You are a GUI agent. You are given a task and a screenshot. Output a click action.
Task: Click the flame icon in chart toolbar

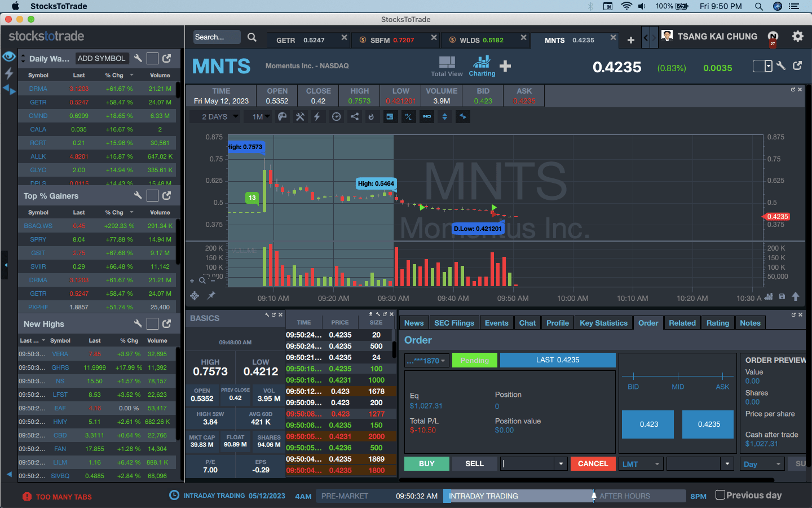[371, 117]
